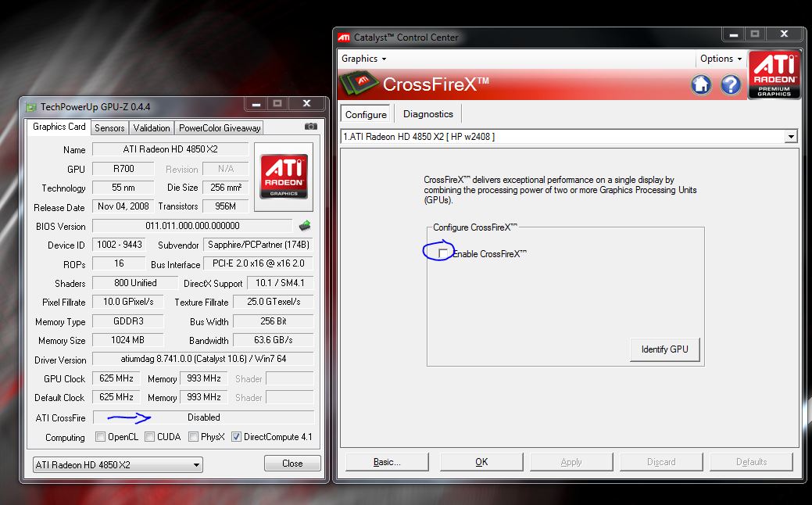Toggle the PhysX checkbox
This screenshot has height=505, width=812.
coord(193,437)
